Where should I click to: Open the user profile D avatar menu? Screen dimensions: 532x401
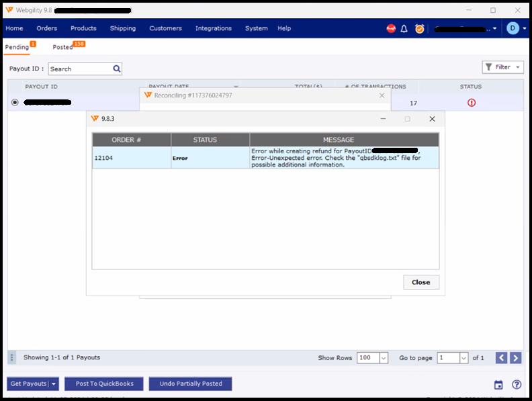pos(513,28)
